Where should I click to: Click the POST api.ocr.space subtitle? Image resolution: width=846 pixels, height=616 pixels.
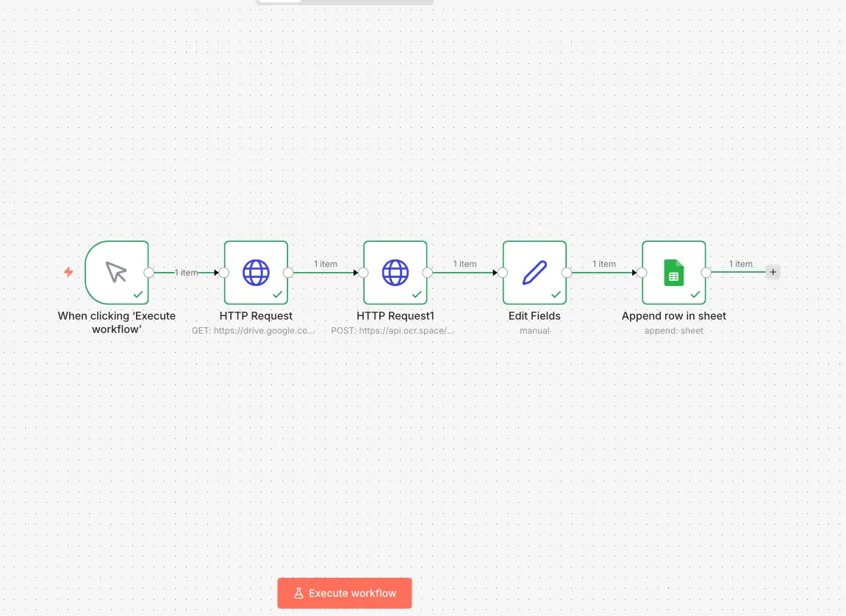point(393,330)
